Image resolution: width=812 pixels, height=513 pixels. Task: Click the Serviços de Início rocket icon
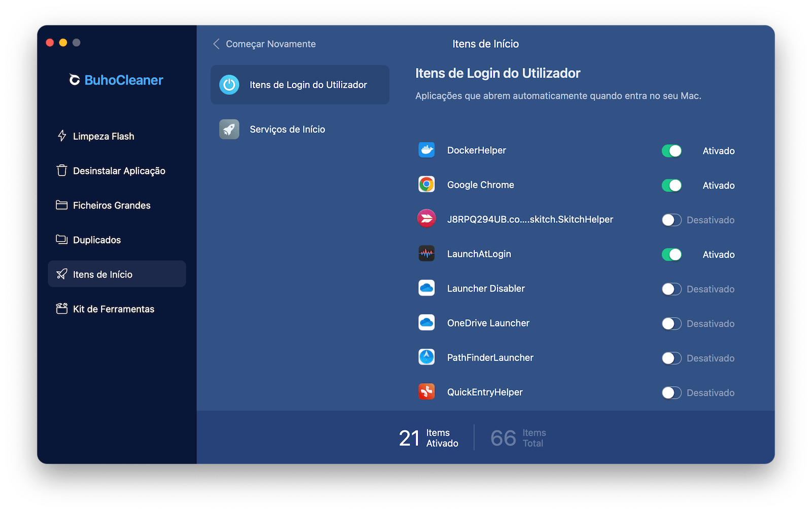tap(229, 129)
